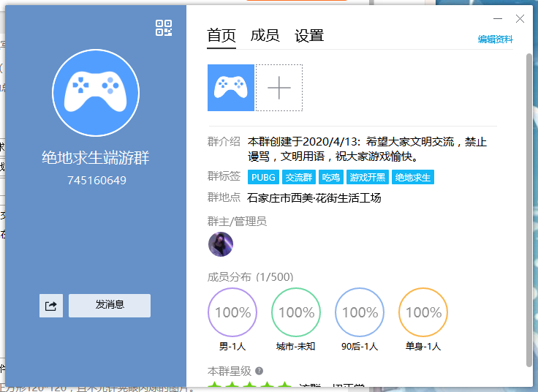Click the large gamepad group avatar

[x=96, y=93]
